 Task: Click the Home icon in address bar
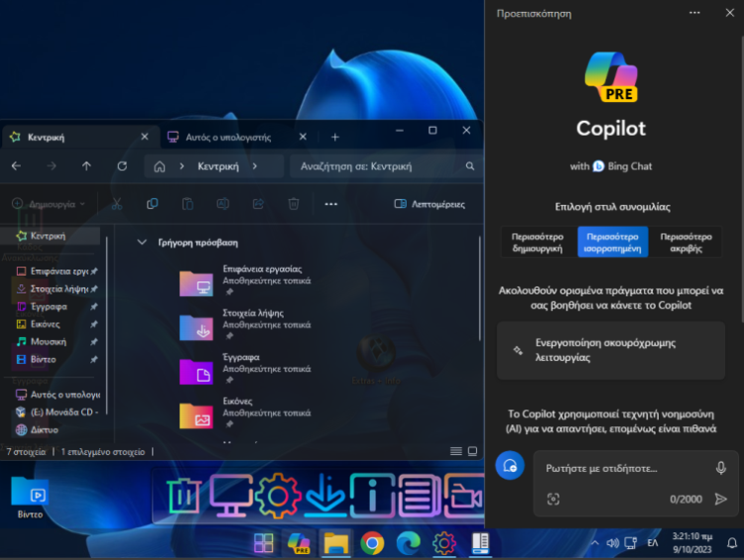click(160, 167)
